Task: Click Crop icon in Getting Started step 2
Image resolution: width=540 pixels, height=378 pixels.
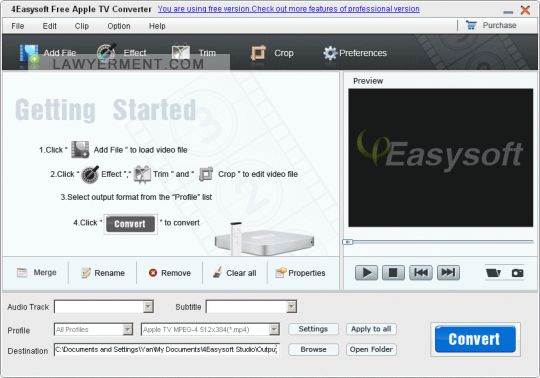Action: pos(206,174)
